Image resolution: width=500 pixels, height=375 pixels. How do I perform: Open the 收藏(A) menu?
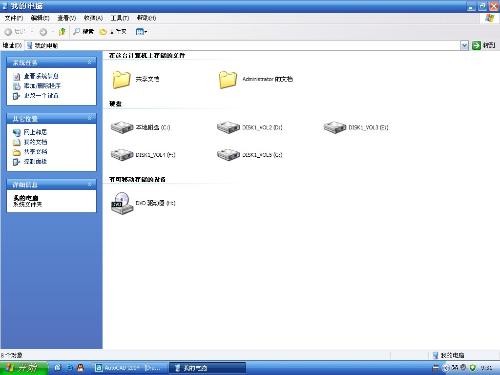tap(93, 18)
